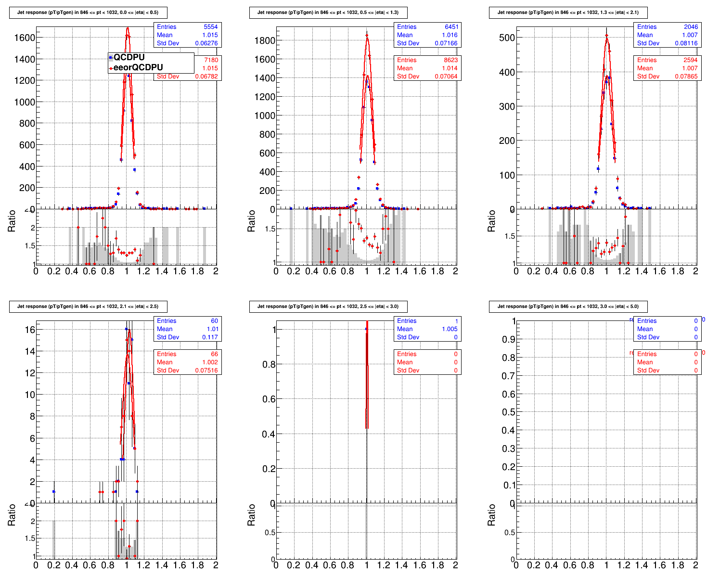The image size is (720, 588).
Task: Select the plot title for 1.3 <= |eta| < 2.1
Action: 568,13
